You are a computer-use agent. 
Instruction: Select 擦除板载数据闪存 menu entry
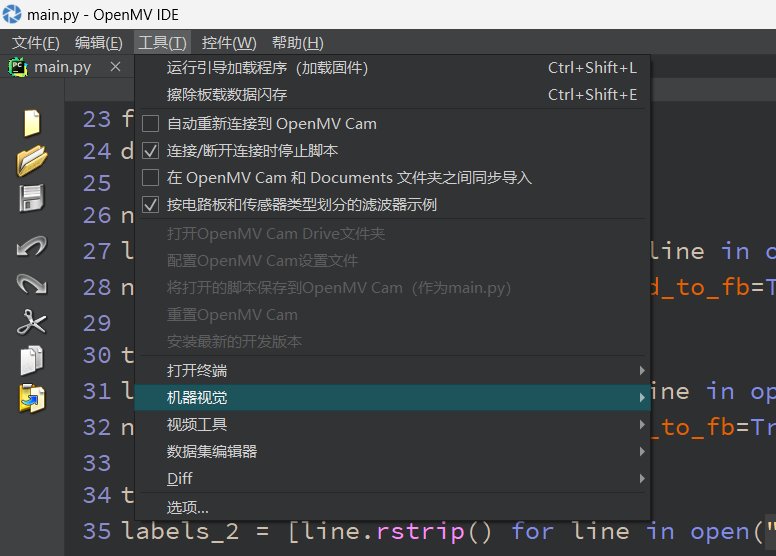click(392, 95)
